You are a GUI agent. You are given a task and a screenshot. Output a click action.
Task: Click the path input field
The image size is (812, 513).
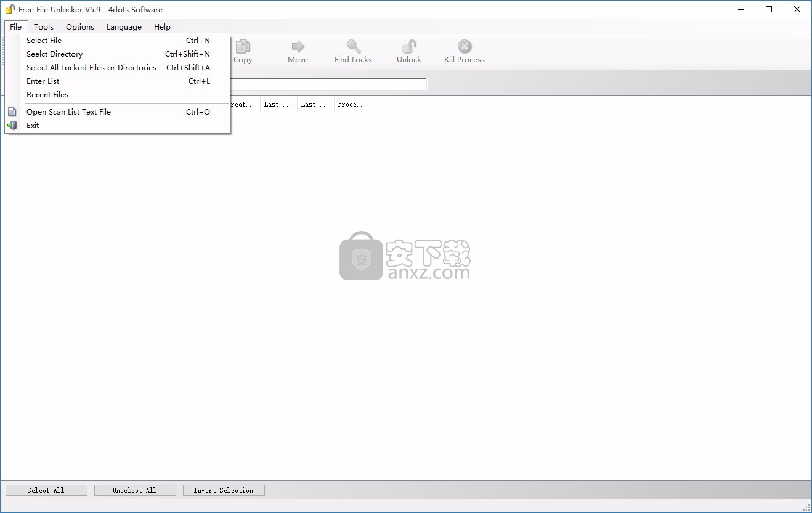click(x=328, y=84)
